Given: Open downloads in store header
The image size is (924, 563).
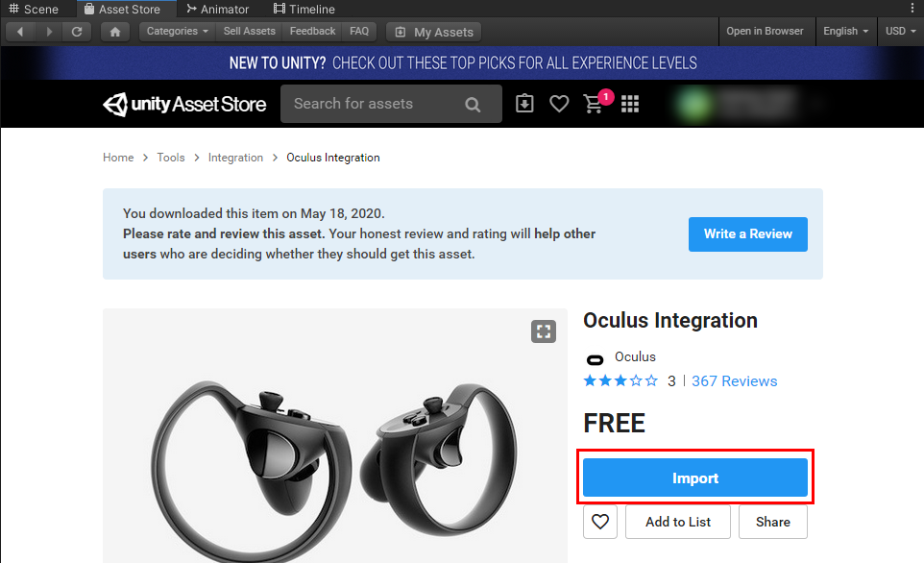Looking at the screenshot, I should (x=524, y=104).
